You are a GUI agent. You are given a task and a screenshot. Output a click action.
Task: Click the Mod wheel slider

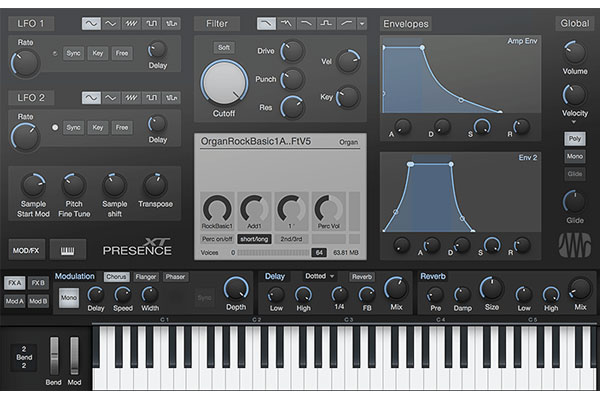tap(74, 356)
